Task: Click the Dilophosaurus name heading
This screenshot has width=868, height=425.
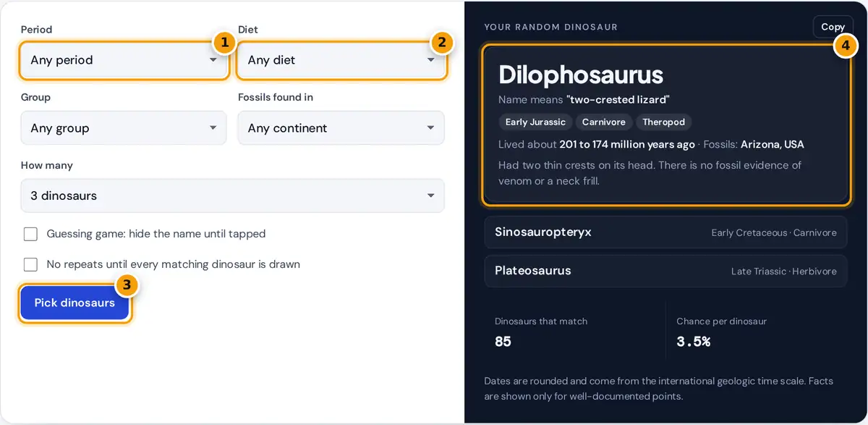Action: coord(581,75)
